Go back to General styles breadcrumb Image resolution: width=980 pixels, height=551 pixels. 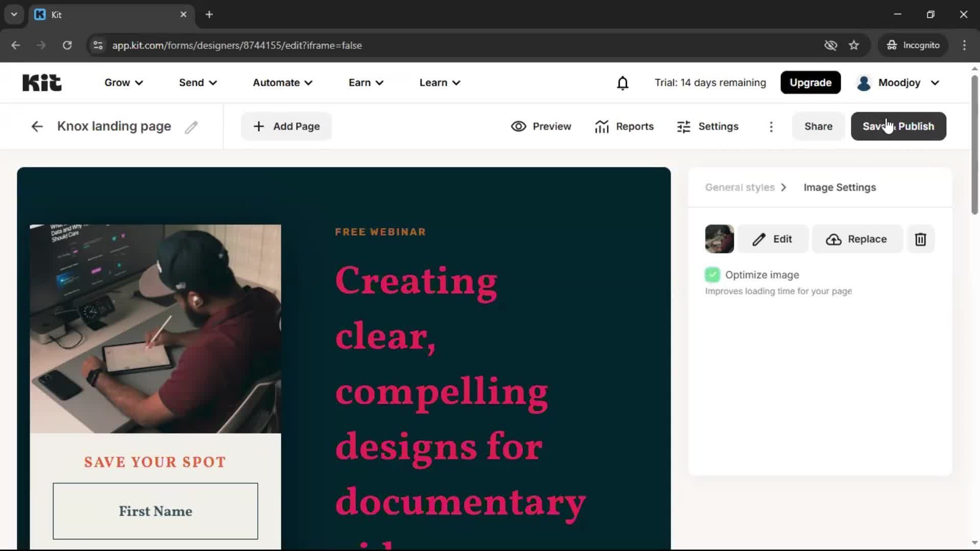[739, 187]
